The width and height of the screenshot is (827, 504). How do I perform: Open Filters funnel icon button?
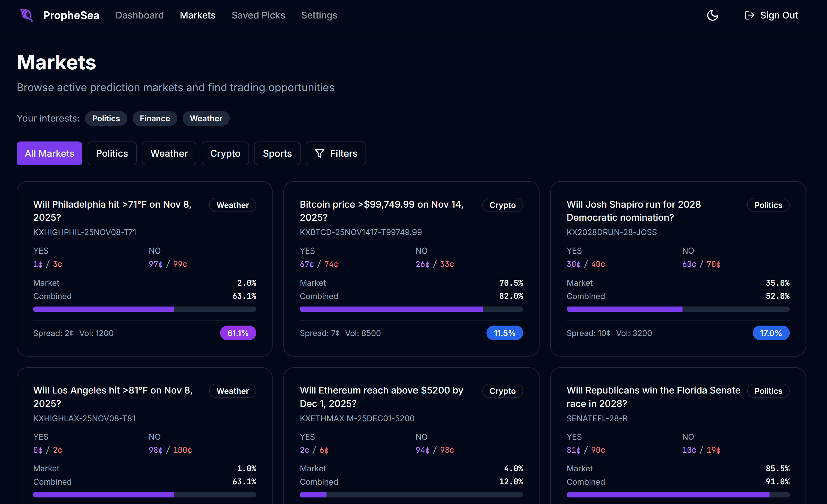tap(319, 153)
